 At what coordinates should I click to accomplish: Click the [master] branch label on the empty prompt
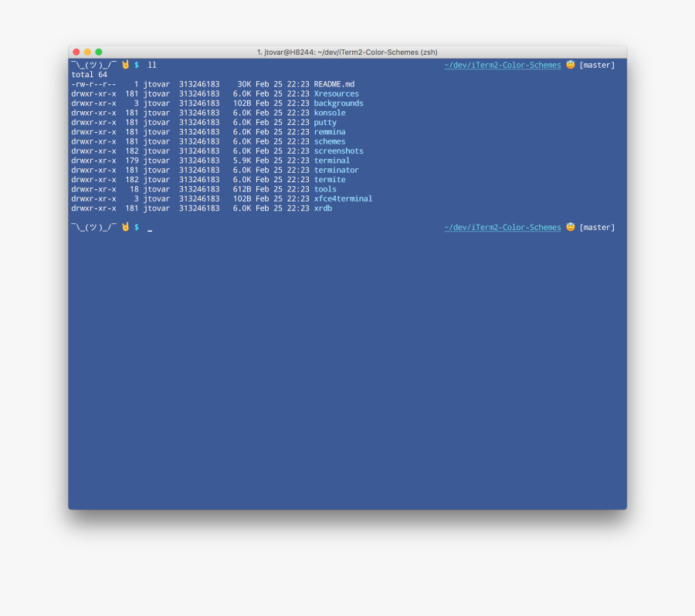pos(597,227)
